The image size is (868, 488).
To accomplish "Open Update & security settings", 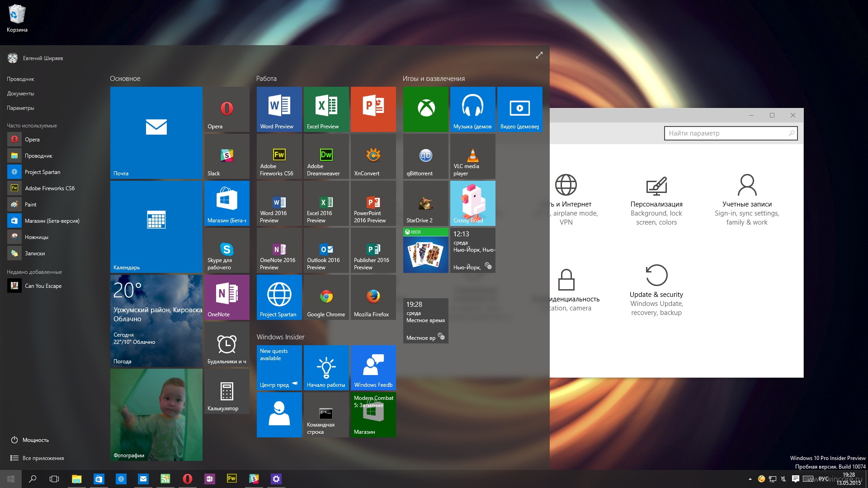I will pos(656,290).
